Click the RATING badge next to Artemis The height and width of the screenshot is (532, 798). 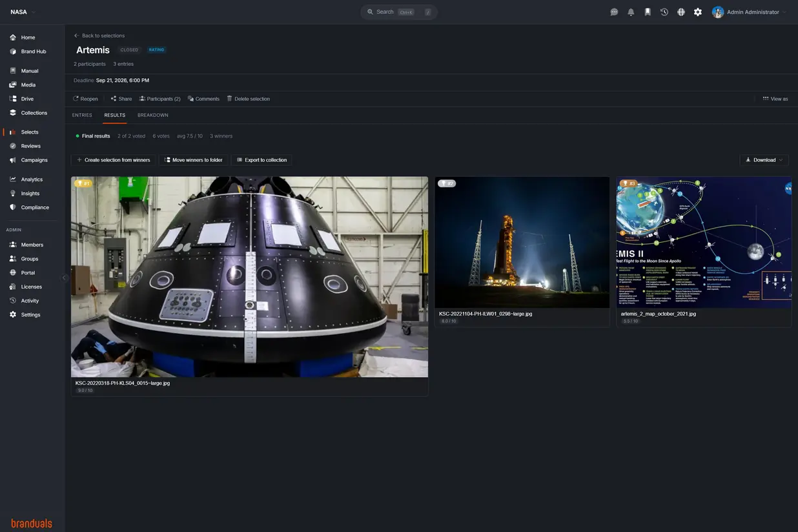(x=156, y=50)
